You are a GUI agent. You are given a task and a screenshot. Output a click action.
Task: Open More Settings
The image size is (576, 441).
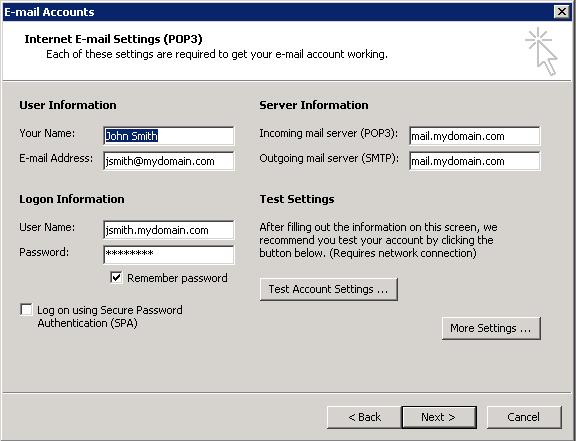491,328
